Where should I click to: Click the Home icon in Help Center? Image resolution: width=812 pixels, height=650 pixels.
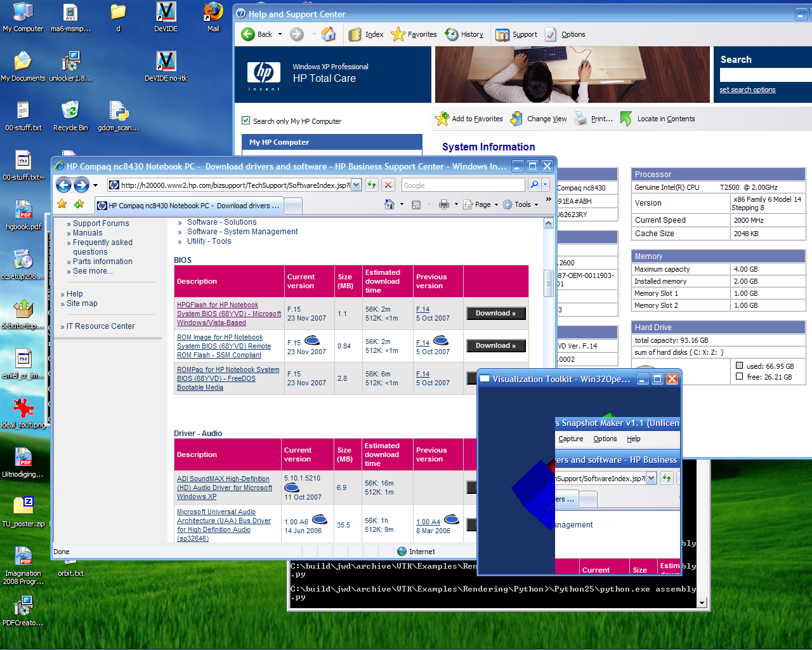[x=329, y=34]
